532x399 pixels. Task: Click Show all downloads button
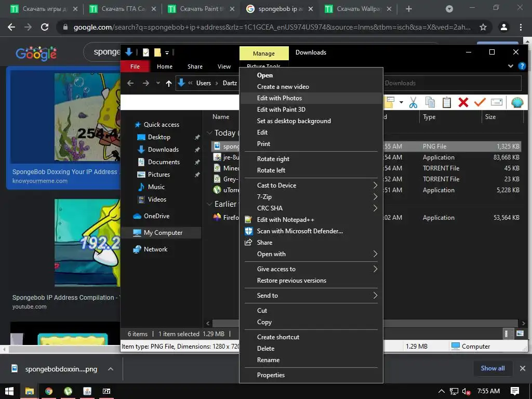493,368
